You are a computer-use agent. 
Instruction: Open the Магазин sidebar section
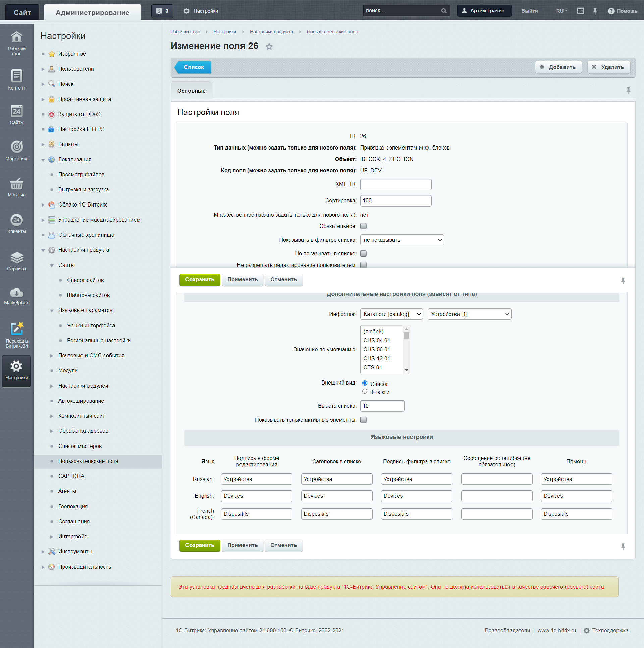(16, 187)
